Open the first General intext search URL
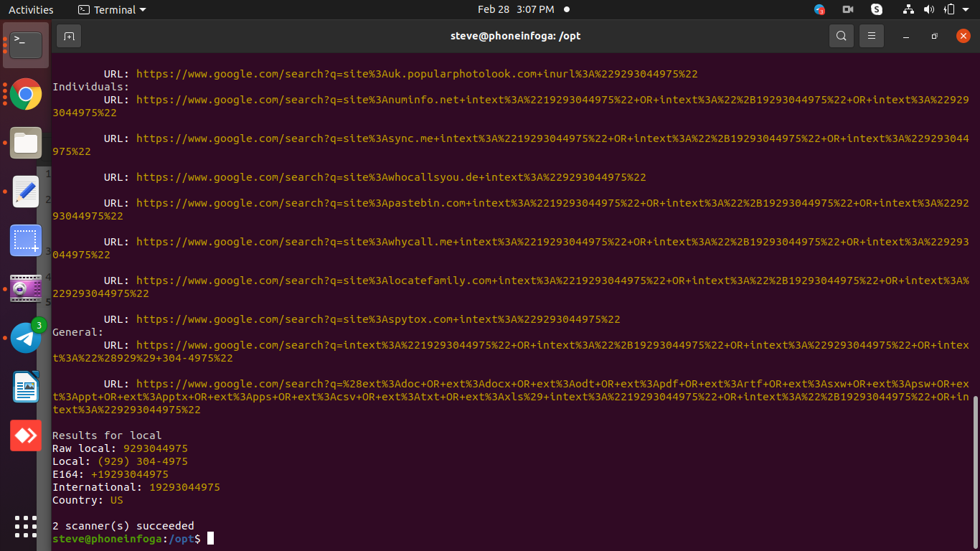 510,352
